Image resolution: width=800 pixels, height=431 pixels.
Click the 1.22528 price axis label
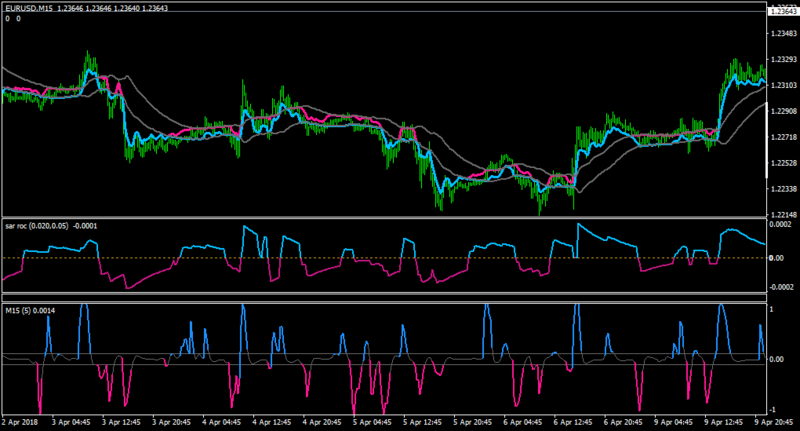coord(784,163)
